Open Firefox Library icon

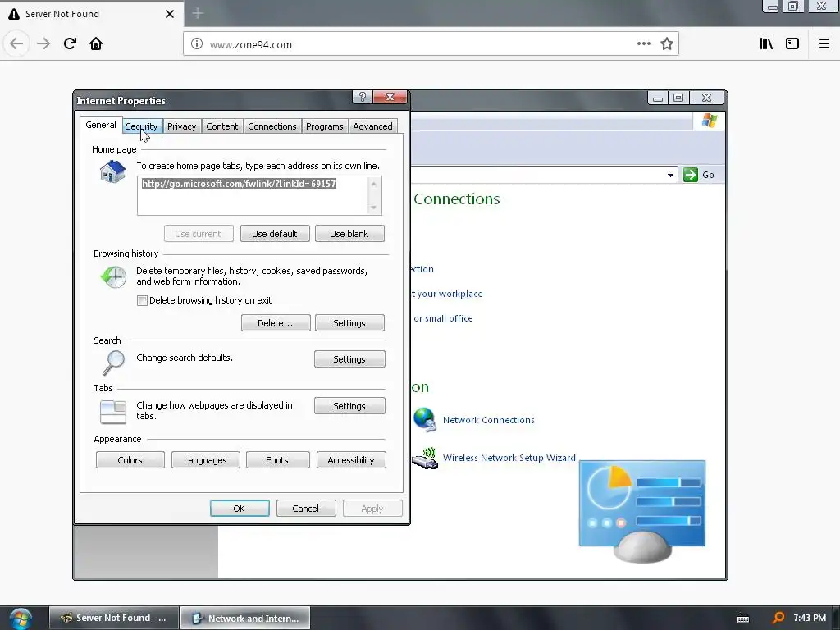pos(766,44)
